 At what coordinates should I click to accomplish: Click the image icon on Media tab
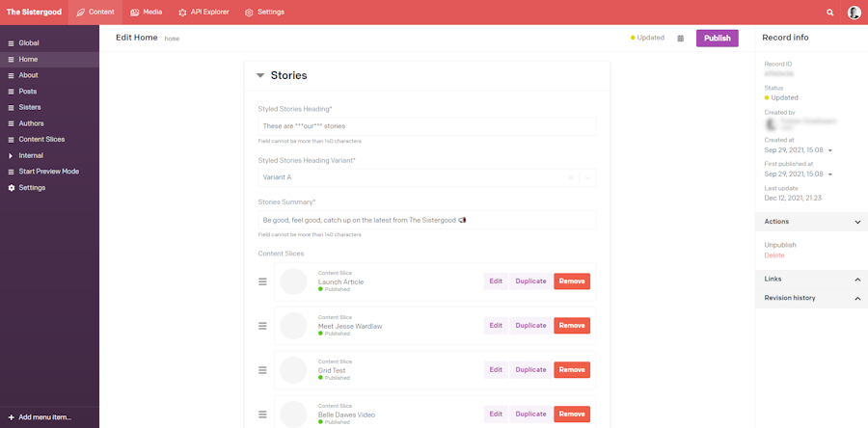click(x=134, y=13)
